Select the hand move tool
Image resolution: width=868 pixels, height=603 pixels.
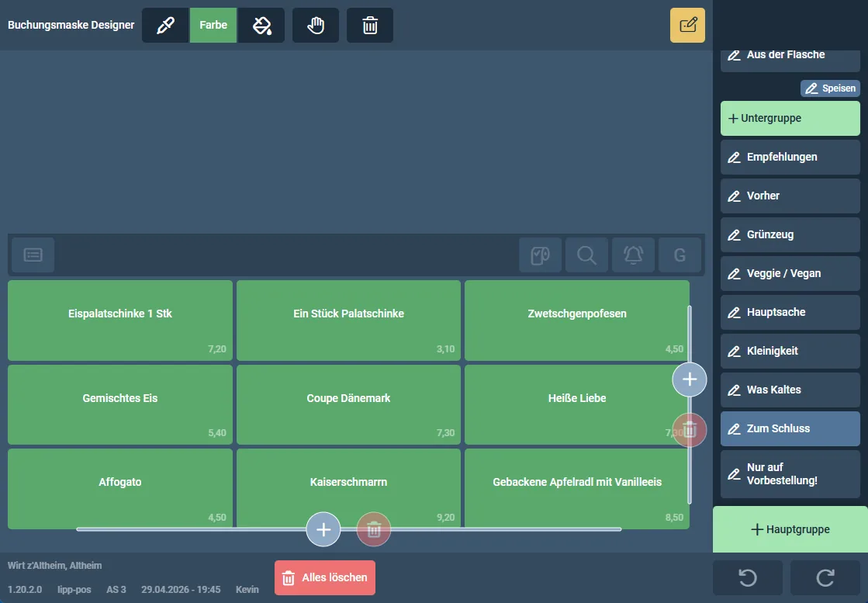316,25
